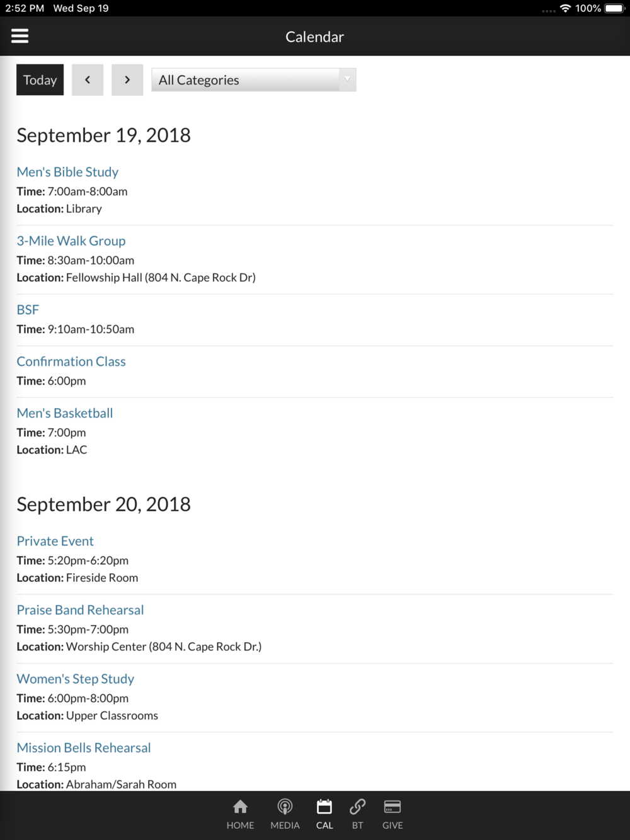Open the Private Event entry
The height and width of the screenshot is (840, 630).
click(x=55, y=541)
